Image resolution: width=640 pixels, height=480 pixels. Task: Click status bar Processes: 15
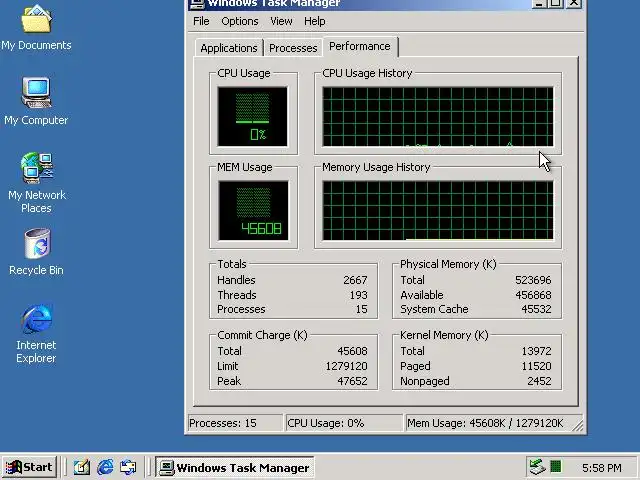point(235,423)
